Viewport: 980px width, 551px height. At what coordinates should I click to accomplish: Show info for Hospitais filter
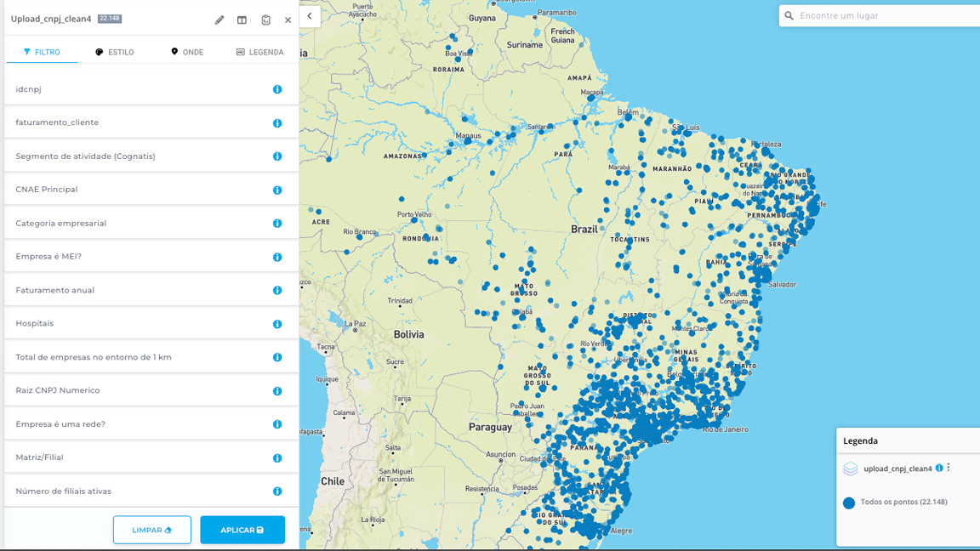pos(277,324)
